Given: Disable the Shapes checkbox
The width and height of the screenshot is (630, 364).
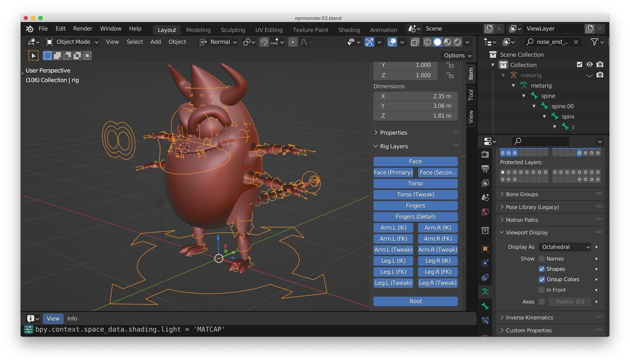Looking at the screenshot, I should click(x=541, y=269).
